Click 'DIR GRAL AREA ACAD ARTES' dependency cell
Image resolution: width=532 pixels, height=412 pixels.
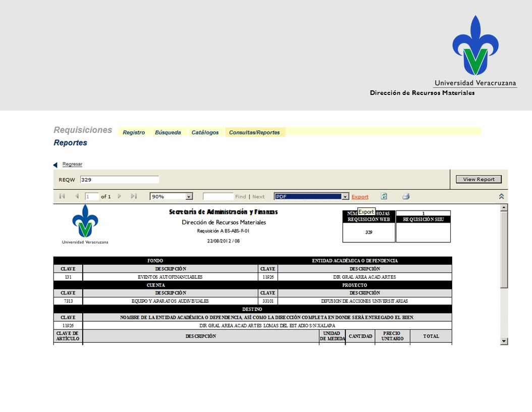point(364,277)
